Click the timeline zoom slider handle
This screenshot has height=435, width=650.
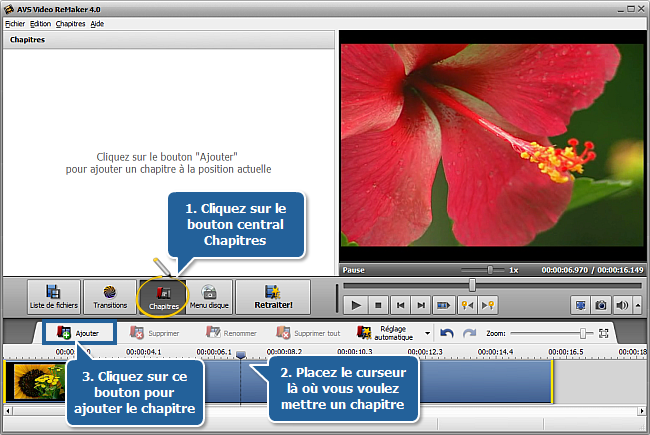point(582,332)
